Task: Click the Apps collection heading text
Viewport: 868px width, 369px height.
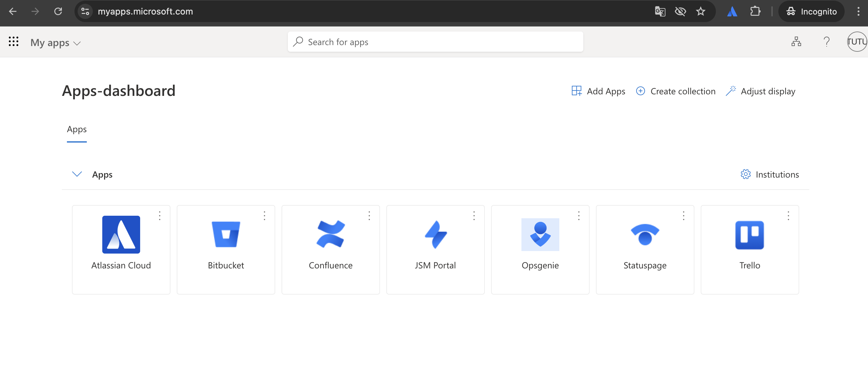Action: pos(102,175)
